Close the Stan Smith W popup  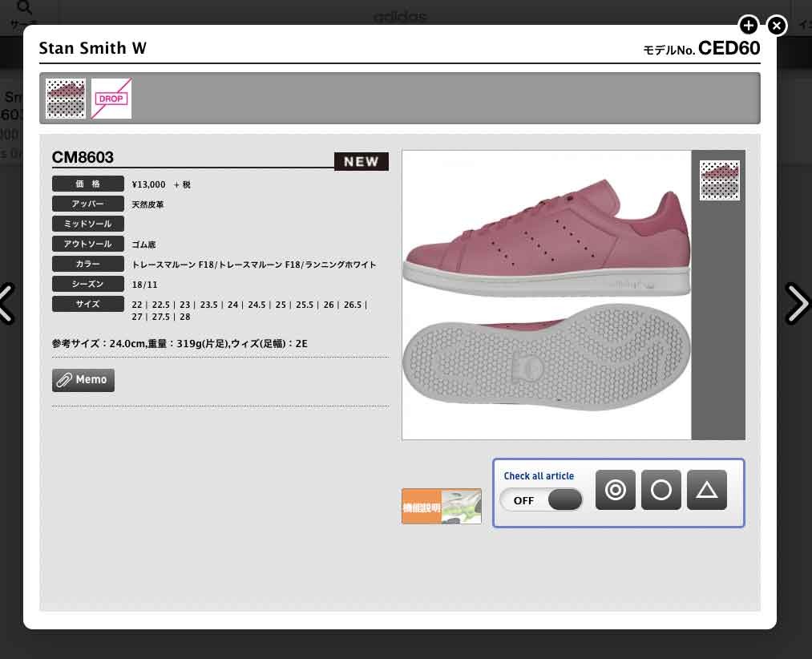[776, 26]
